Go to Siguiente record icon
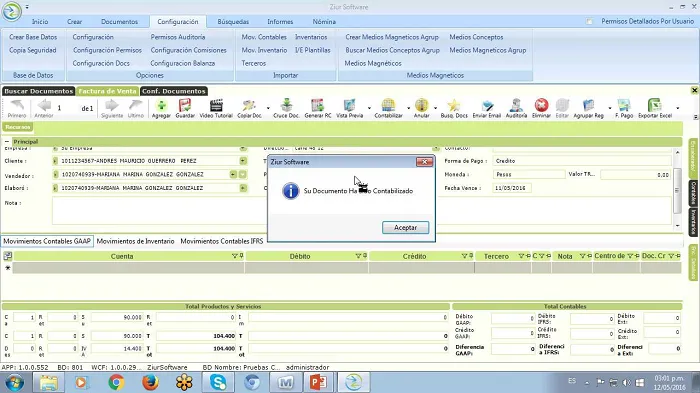Viewport: 700px width, 393px height. (x=112, y=106)
